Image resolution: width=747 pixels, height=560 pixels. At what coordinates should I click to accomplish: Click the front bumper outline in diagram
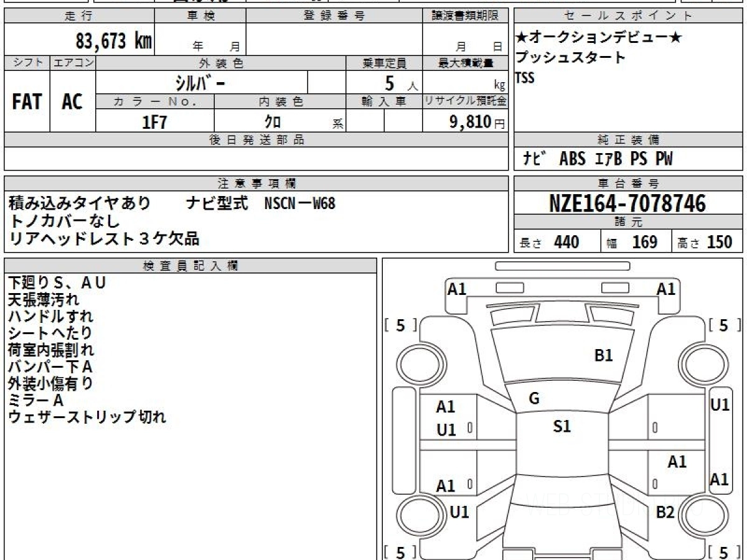[562, 296]
